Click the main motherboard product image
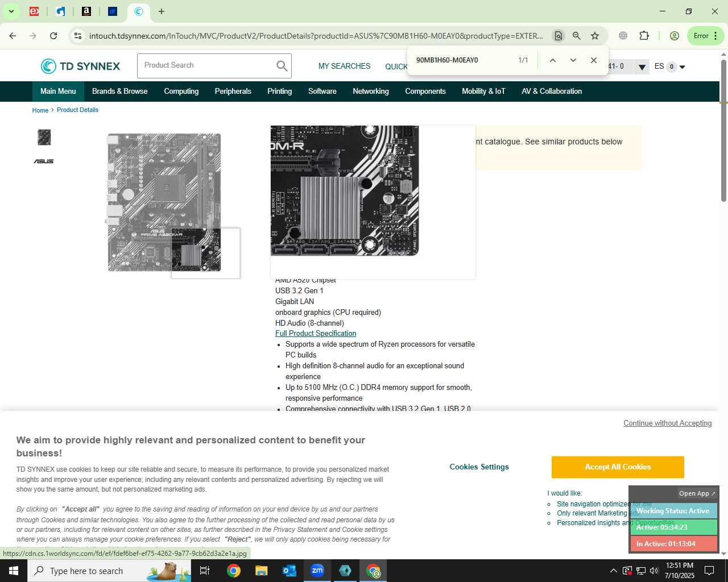728x582 pixels. 164,202
